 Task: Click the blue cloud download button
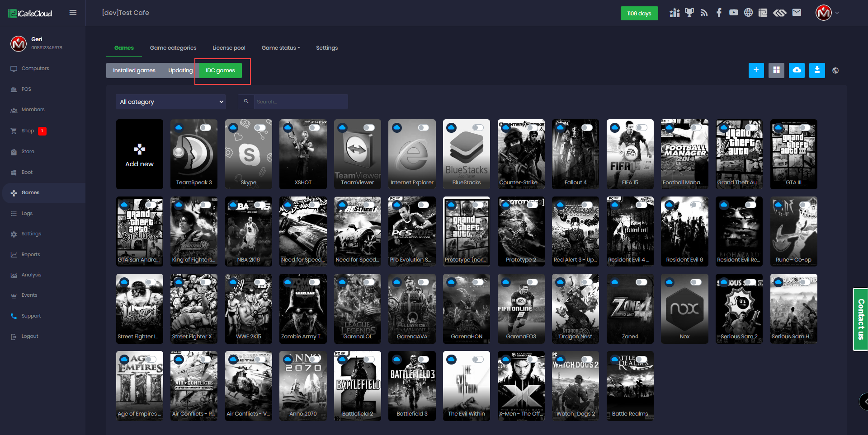click(797, 70)
